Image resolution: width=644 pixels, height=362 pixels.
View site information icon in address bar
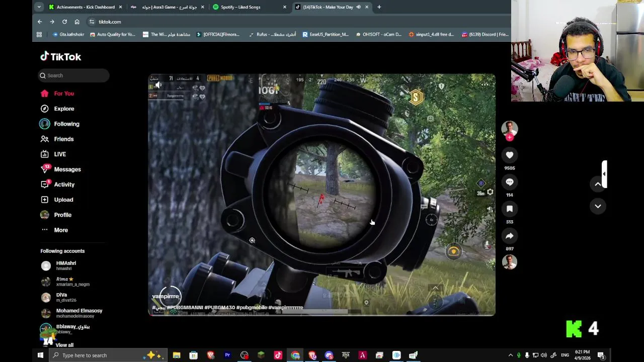(92, 22)
